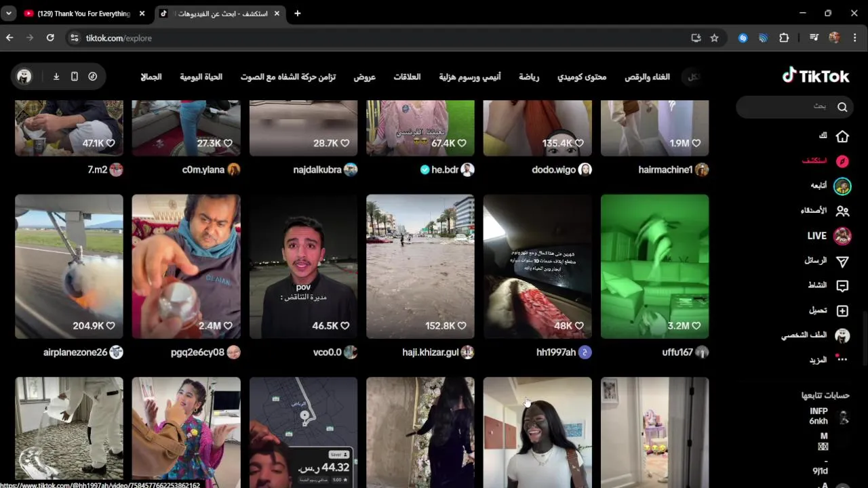Open username link pgq2e6cy08
Image resolution: width=868 pixels, height=488 pixels.
coord(197,352)
